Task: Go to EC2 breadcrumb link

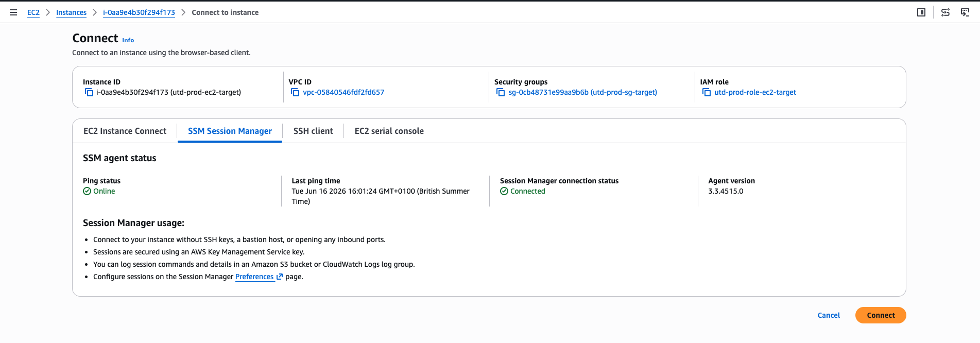Action: pos(33,12)
